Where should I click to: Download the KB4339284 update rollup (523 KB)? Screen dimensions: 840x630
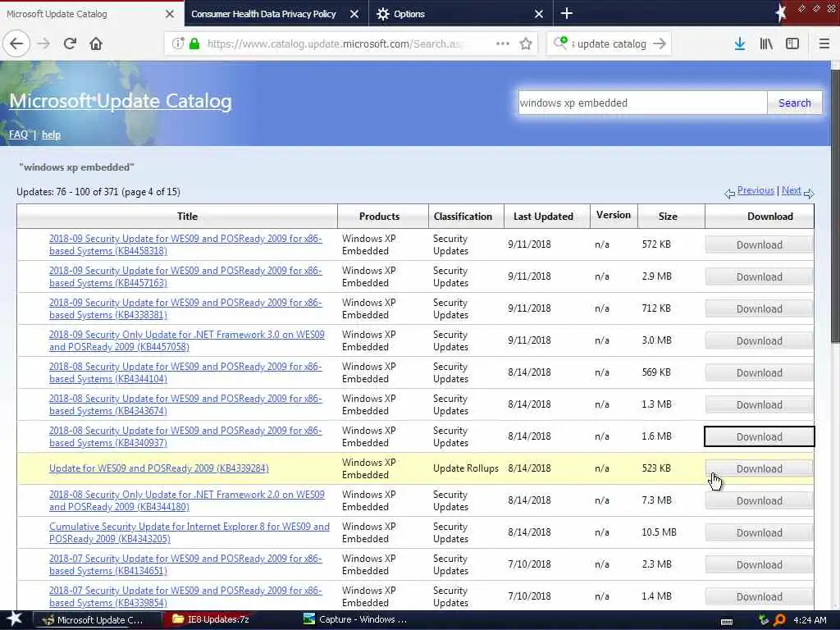coord(759,468)
